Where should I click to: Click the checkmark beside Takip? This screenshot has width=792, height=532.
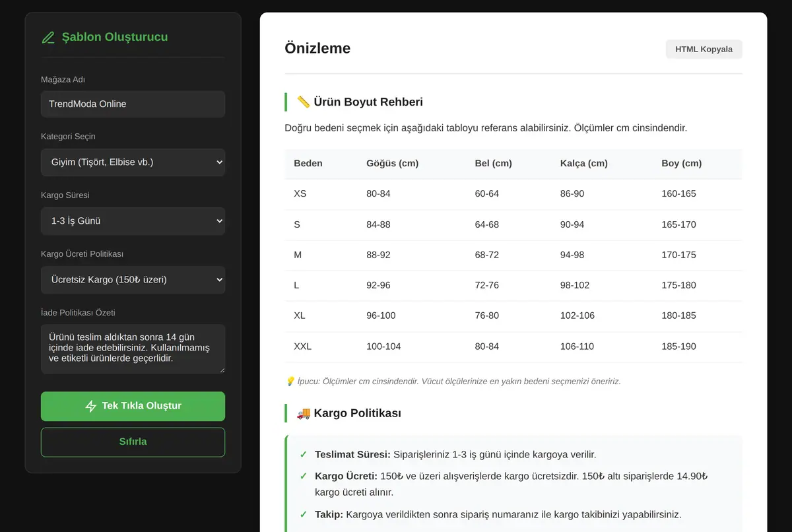click(x=303, y=514)
